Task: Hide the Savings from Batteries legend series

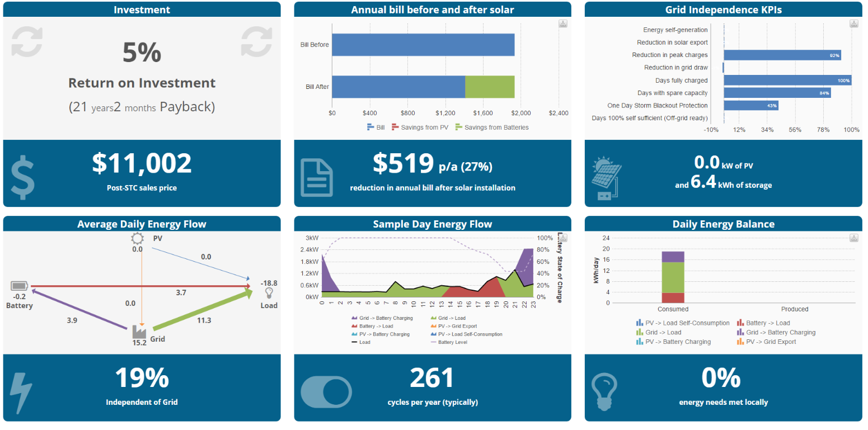Action: 491,127
